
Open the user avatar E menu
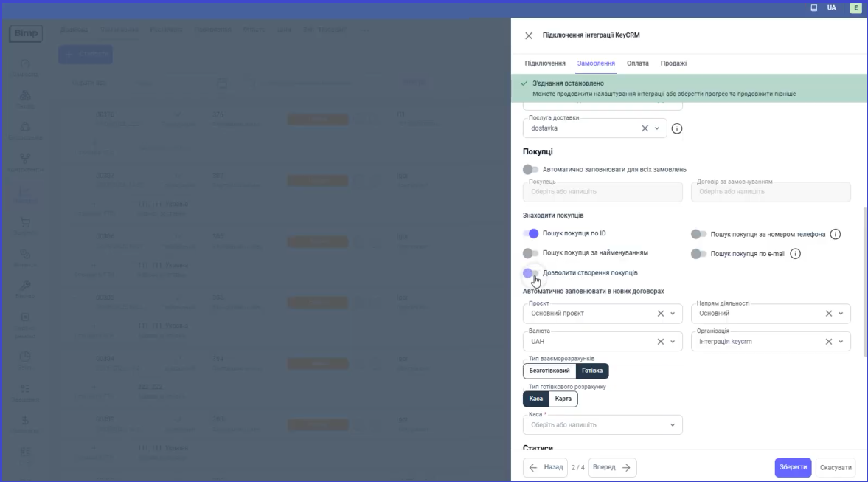855,8
